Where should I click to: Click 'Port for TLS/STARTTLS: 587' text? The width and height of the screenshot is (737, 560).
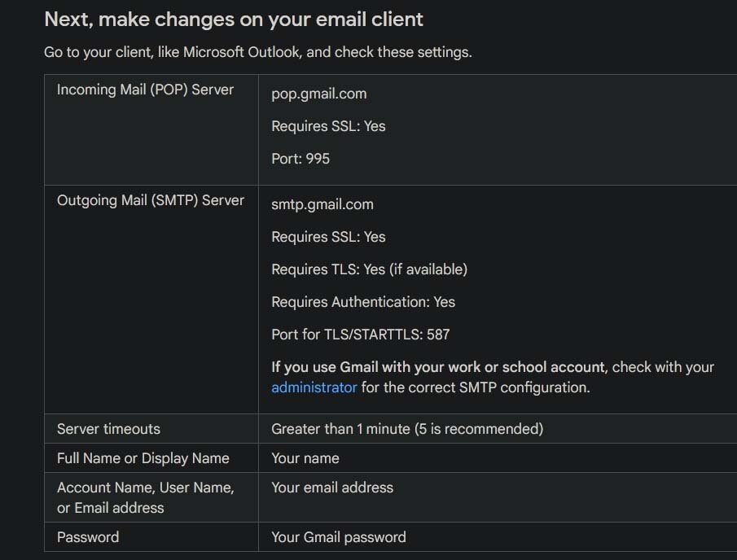pyautogui.click(x=360, y=335)
